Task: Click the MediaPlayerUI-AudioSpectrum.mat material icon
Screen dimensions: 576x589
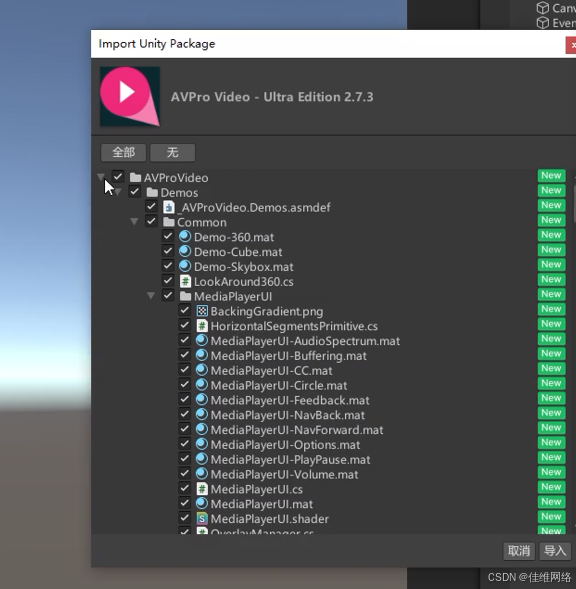Action: pyautogui.click(x=202, y=340)
